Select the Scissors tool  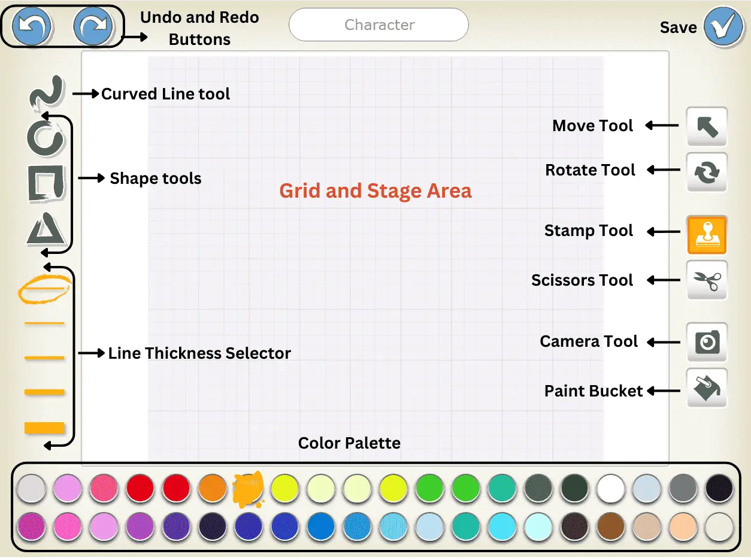coord(707,280)
